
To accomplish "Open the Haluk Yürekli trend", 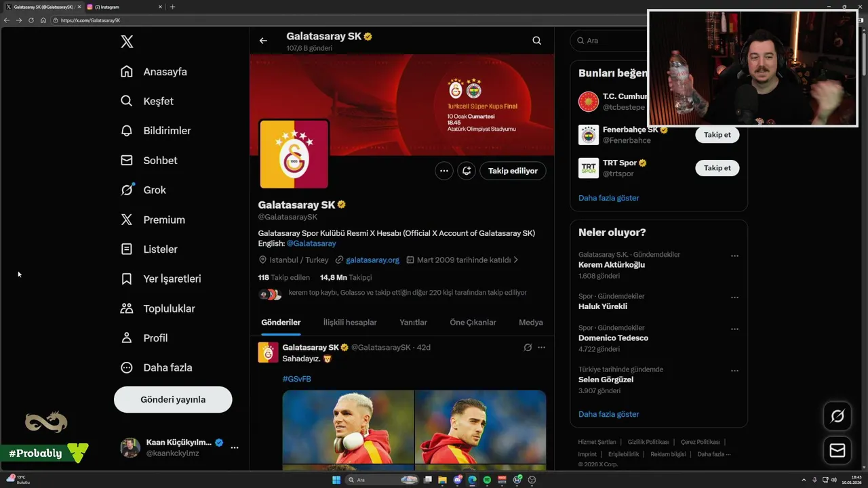I will point(603,306).
